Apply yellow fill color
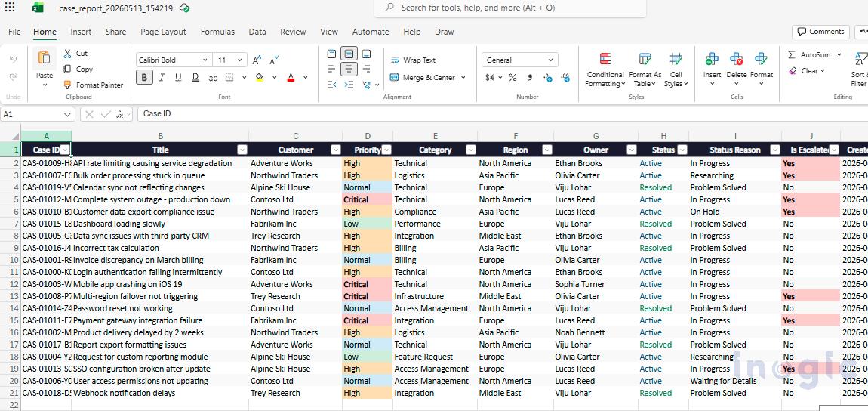 [x=260, y=78]
